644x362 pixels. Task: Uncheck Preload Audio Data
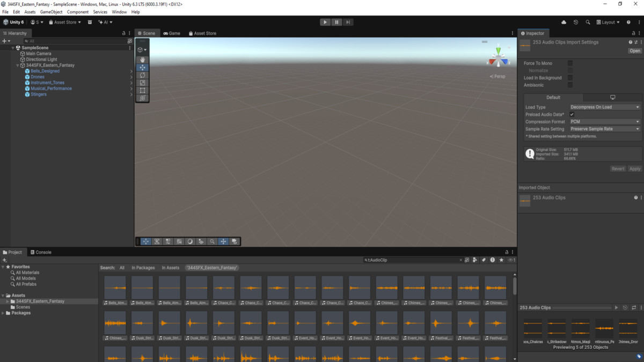pyautogui.click(x=572, y=114)
